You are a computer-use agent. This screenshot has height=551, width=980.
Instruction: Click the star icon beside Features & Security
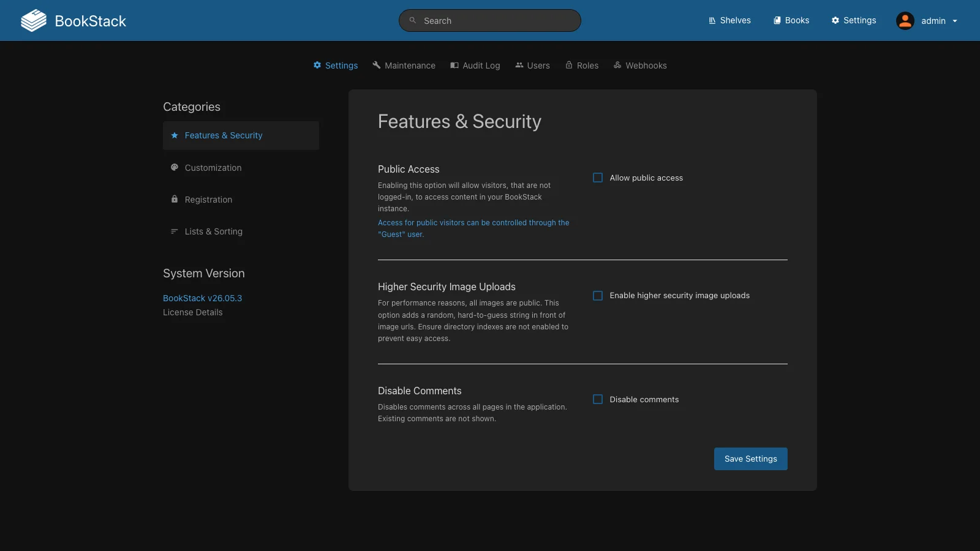(x=175, y=135)
